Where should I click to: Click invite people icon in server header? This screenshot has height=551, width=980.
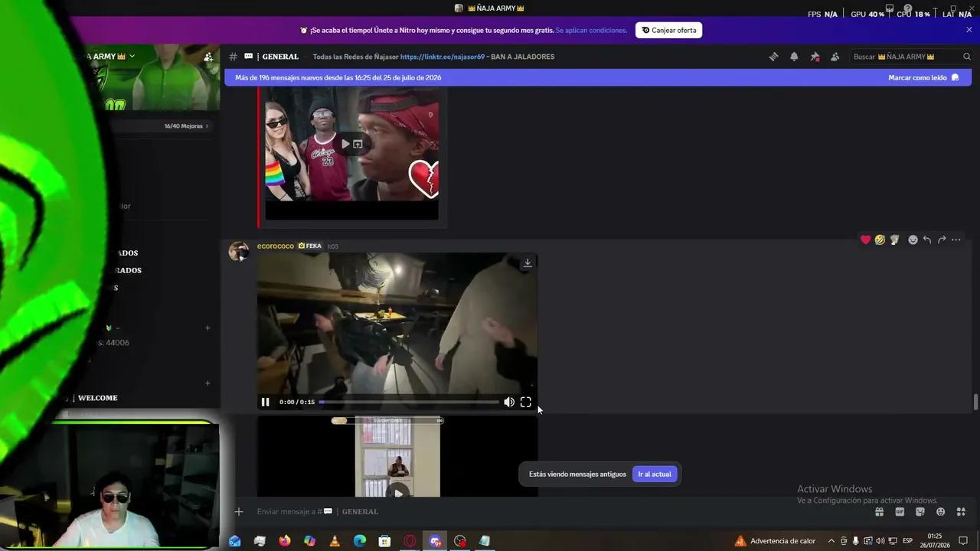(208, 57)
